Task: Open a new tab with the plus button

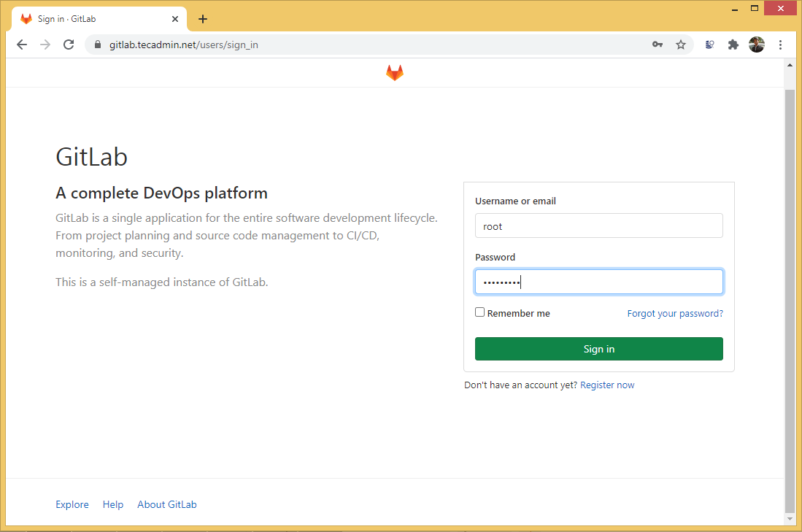Action: pos(203,19)
